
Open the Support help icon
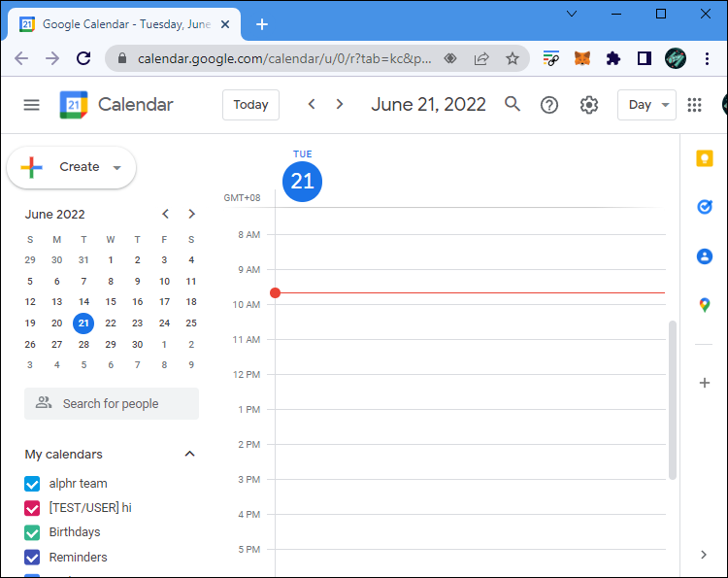point(548,105)
